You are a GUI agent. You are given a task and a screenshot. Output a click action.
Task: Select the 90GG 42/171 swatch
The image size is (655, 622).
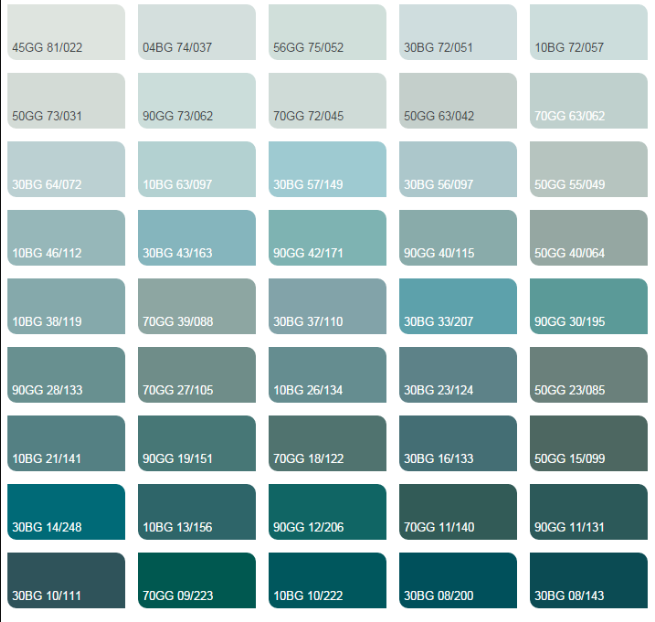click(328, 238)
